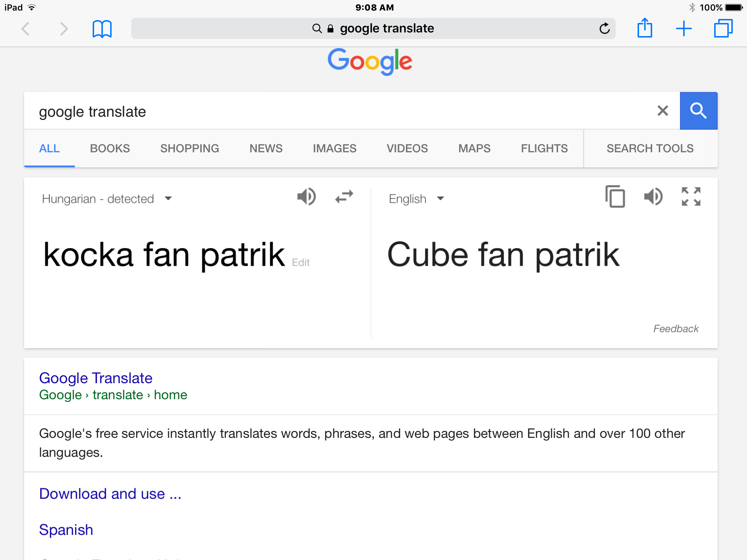
Task: Open the Google Translate result link
Action: pyautogui.click(x=96, y=378)
